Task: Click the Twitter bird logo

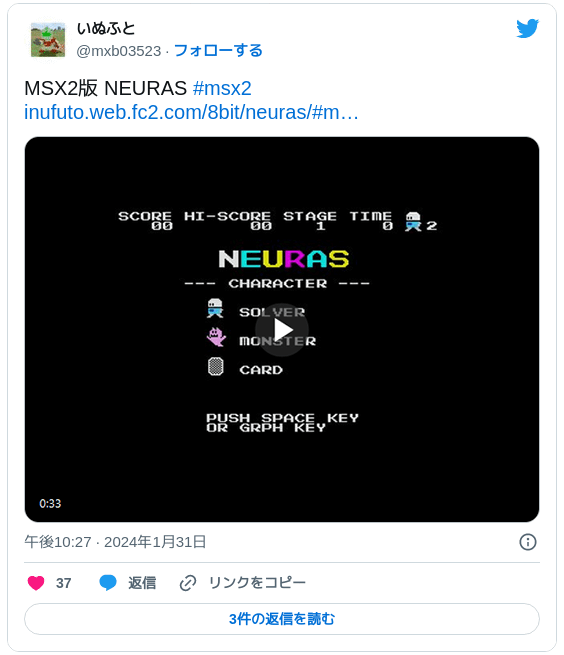Action: coord(527,28)
